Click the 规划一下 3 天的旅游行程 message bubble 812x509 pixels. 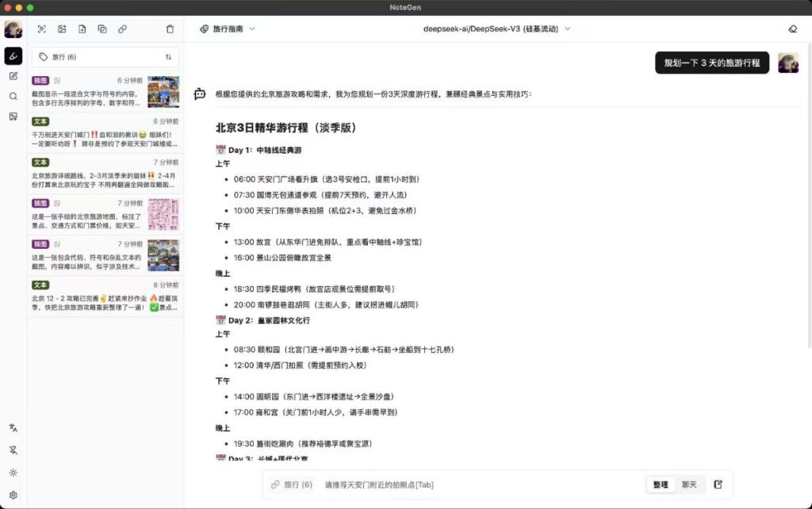pos(710,63)
